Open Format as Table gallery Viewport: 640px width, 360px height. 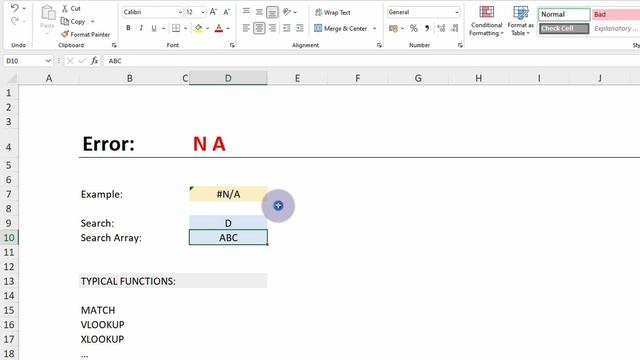pyautogui.click(x=520, y=21)
